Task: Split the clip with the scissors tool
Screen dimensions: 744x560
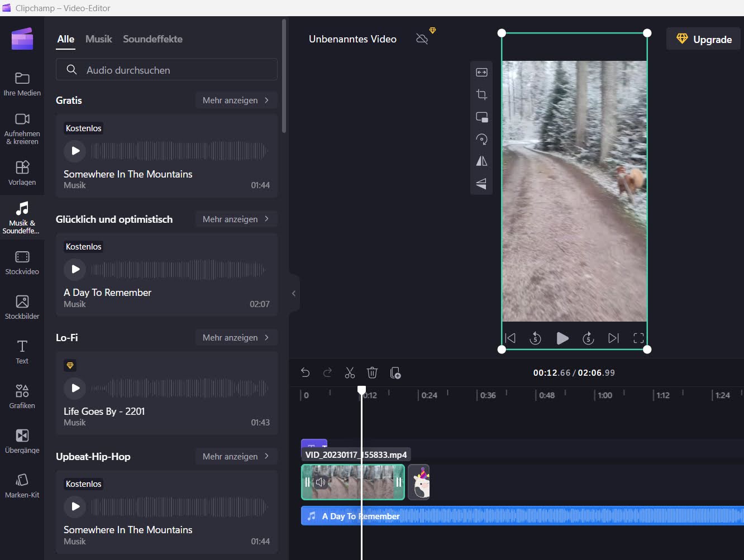Action: coord(350,372)
